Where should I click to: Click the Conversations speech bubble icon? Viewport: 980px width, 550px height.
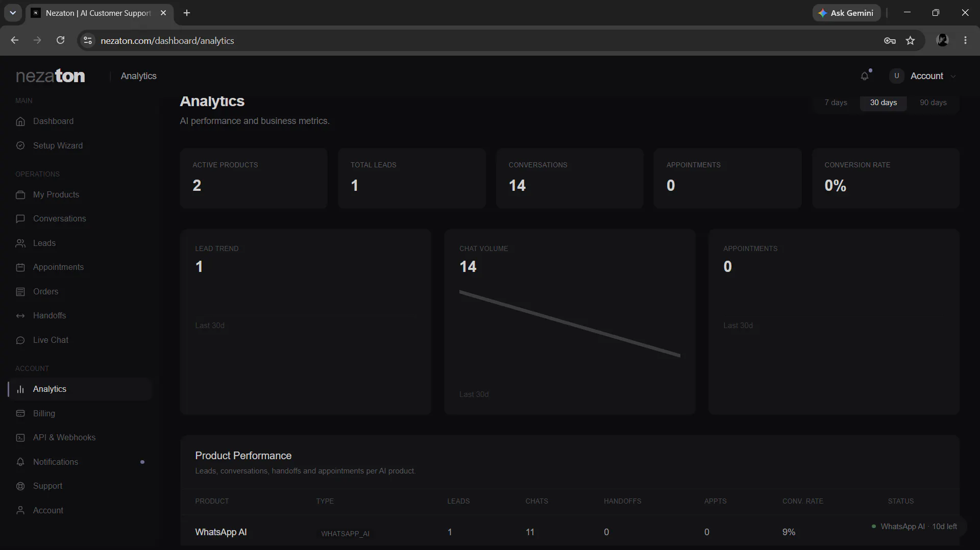tap(20, 219)
